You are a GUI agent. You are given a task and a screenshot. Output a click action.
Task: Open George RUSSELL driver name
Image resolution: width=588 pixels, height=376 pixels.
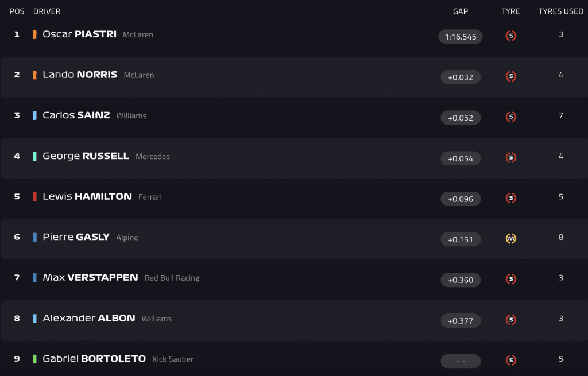click(86, 156)
